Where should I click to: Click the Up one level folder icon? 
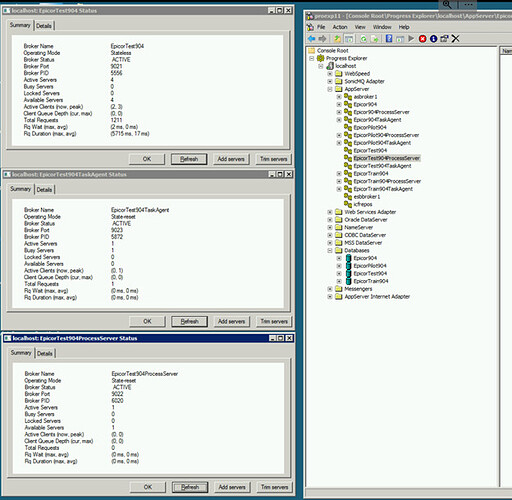(x=337, y=39)
